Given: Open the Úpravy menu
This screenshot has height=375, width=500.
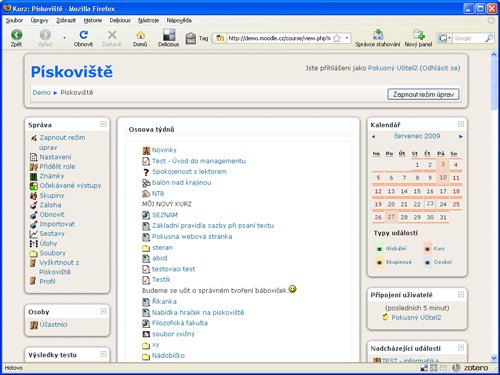Looking at the screenshot, I should pos(40,20).
